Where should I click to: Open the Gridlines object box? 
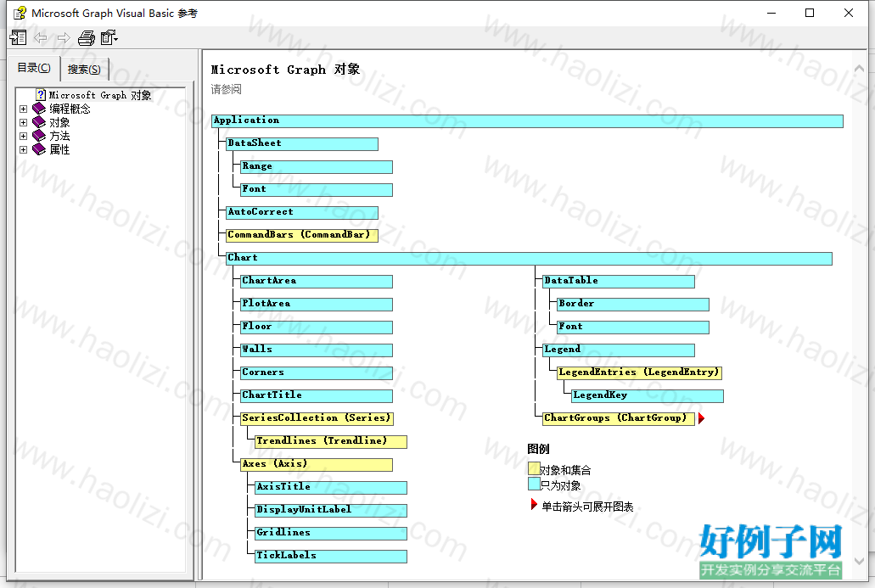coord(331,533)
